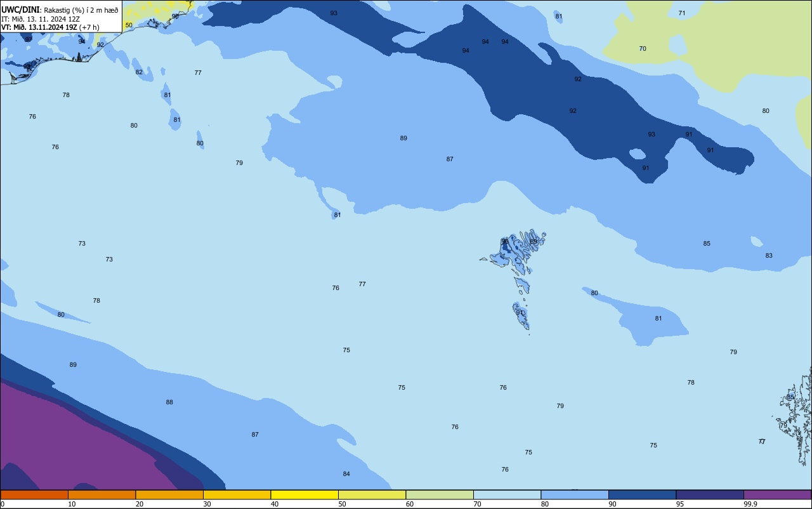Click the humidity value "84" on the map
Image resolution: width=812 pixels, height=509 pixels.
click(x=346, y=474)
